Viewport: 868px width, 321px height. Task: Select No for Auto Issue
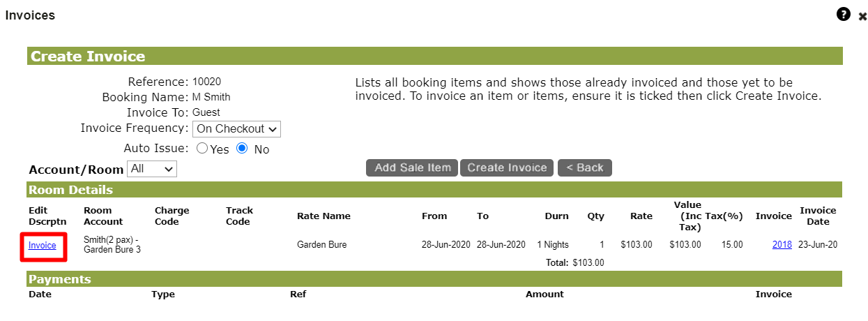point(242,148)
